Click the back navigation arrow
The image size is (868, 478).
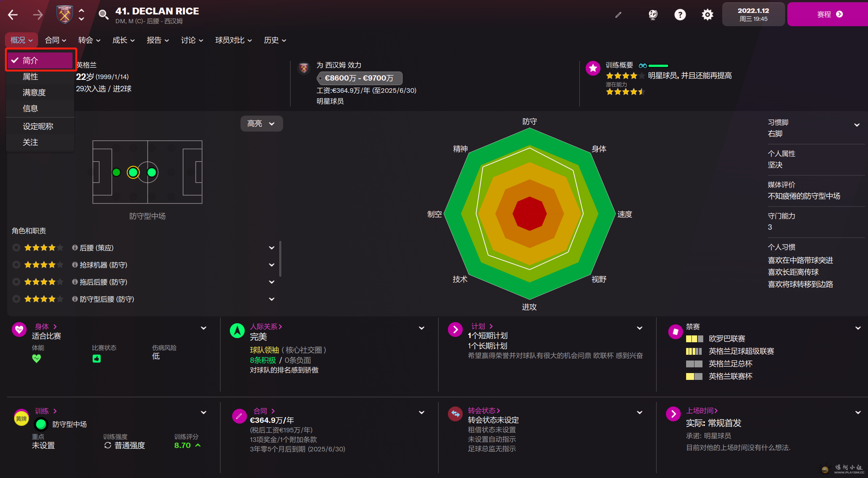point(13,15)
